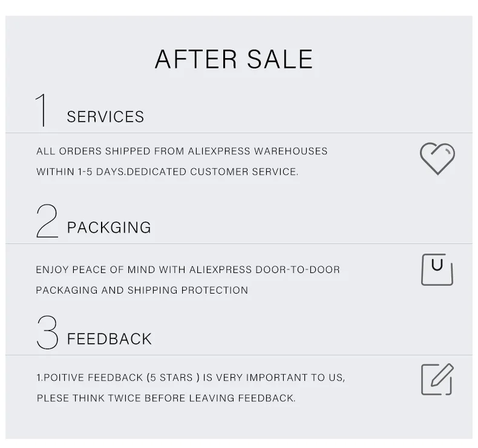Click the large number 3 numeral
The width and height of the screenshot is (478, 448).
point(47,332)
